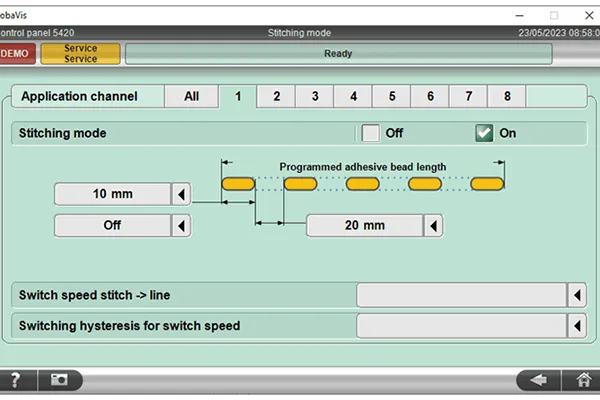Switch to application channel 2 tab
600x400 pixels.
pos(276,96)
